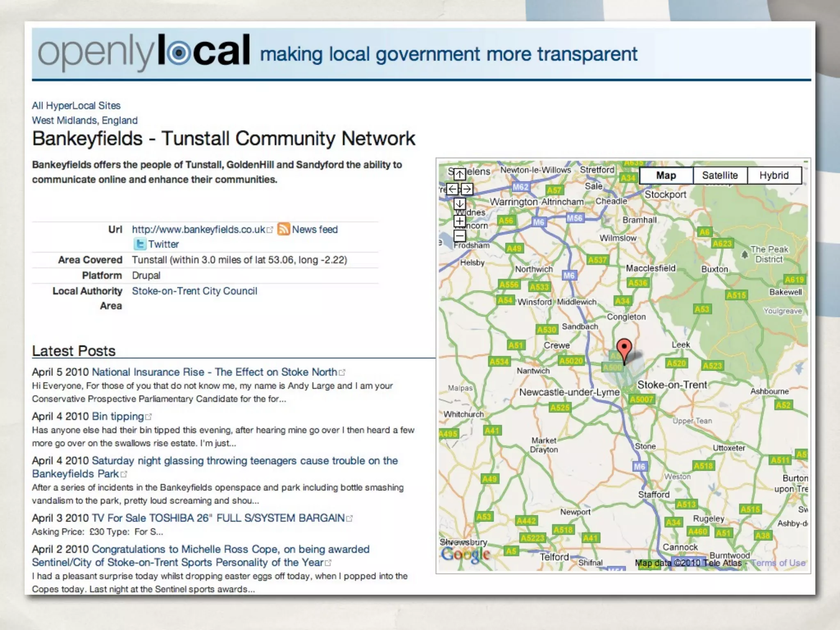
Task: Click the Twitter bird icon
Action: 140,244
